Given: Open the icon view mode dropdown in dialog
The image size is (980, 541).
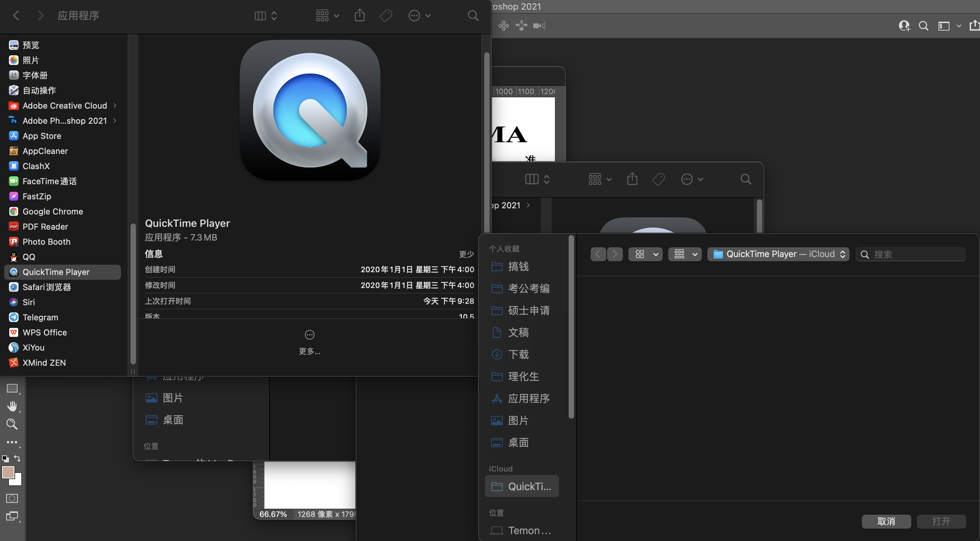Looking at the screenshot, I should [645, 254].
